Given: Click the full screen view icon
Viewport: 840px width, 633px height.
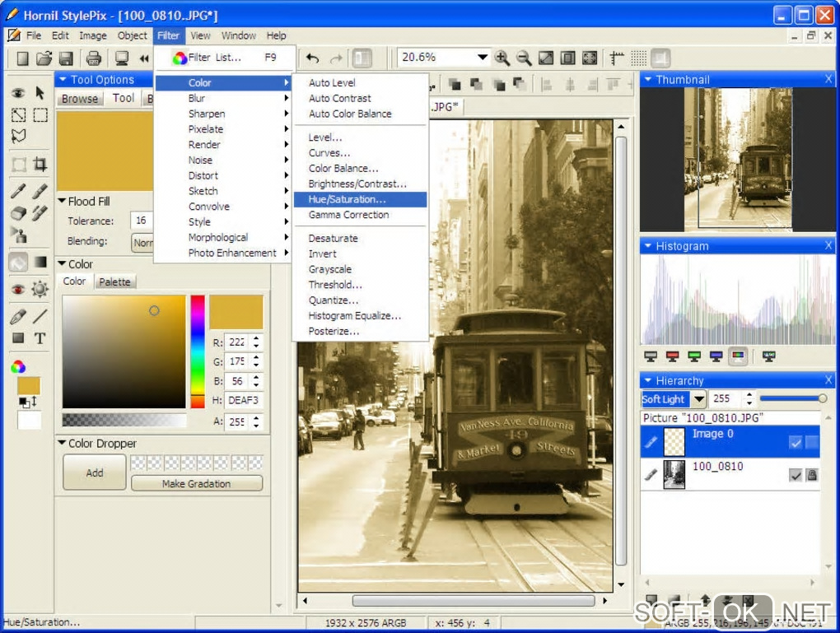Looking at the screenshot, I should click(x=590, y=58).
